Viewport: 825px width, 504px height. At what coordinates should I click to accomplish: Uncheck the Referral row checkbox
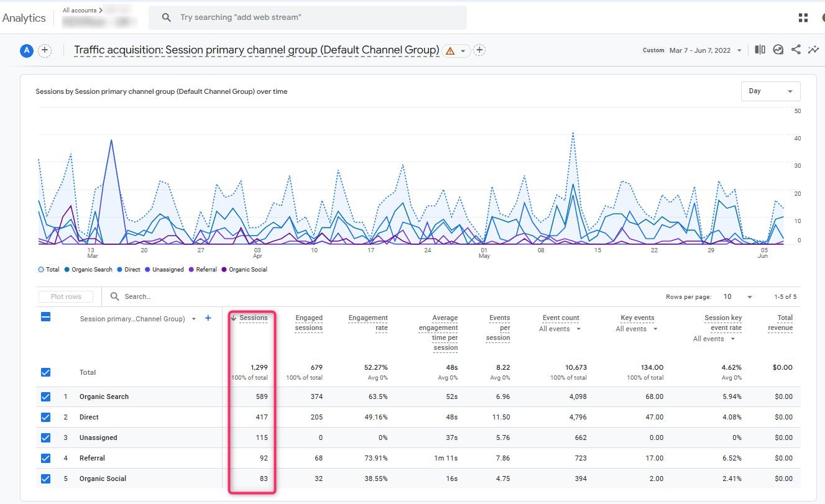[45, 458]
